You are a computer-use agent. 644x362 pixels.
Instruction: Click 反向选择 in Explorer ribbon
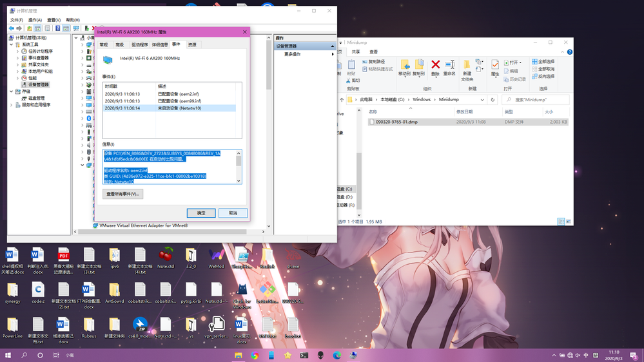point(543,77)
